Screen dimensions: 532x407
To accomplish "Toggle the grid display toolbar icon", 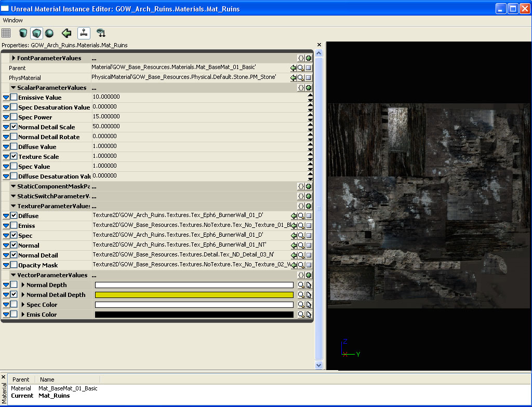I will [6, 33].
